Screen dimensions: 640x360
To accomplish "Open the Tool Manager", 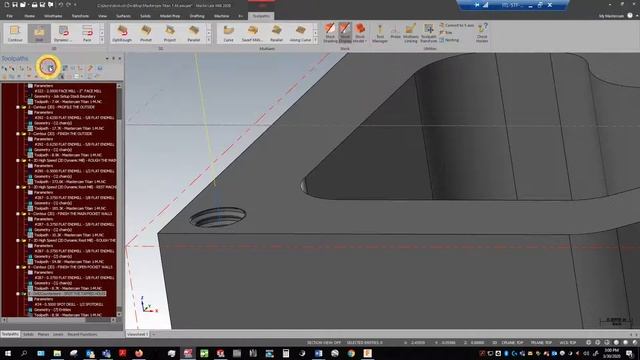I will (x=380, y=33).
